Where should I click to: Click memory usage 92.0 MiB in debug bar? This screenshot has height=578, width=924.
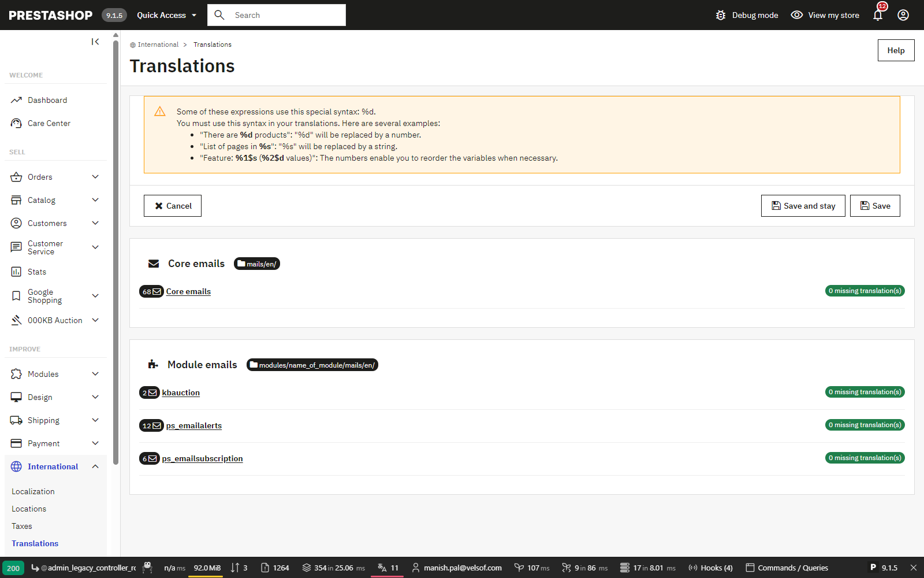tap(207, 568)
